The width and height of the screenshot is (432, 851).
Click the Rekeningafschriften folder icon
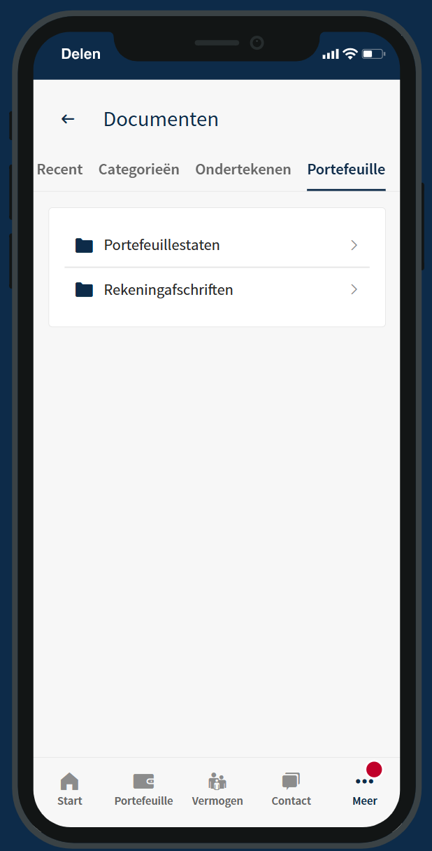(84, 290)
